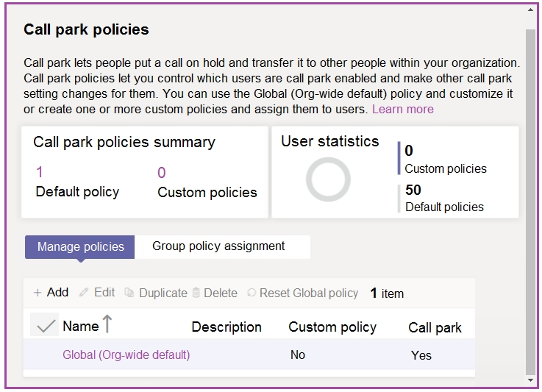Click the scrollbar down arrow
Screen dimensions: 542x392
531,380
